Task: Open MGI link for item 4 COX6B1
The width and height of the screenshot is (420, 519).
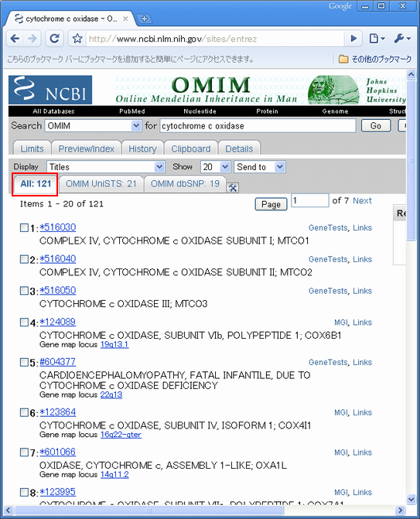Action: click(341, 323)
